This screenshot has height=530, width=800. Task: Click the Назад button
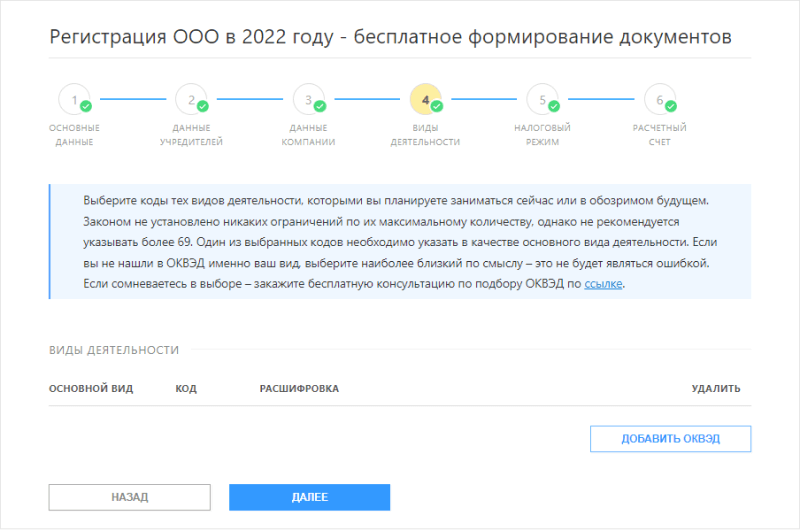(130, 497)
